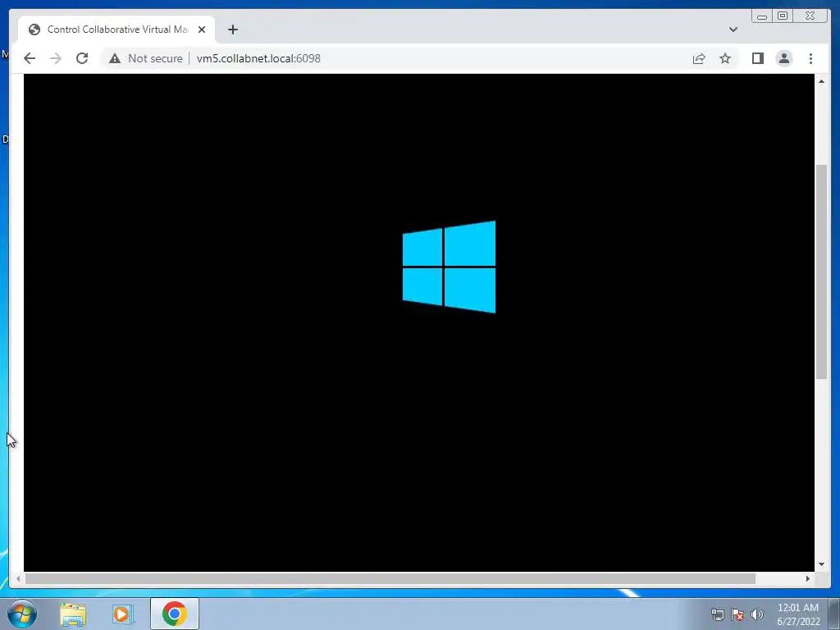840x630 pixels.
Task: Open Windows Explorer from the taskbar
Action: [x=73, y=614]
